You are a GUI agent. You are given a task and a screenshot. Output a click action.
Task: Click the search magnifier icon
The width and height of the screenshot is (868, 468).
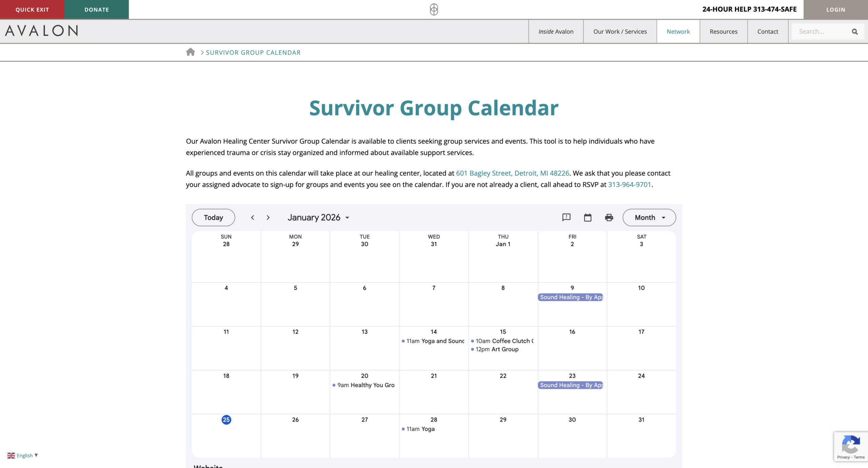[854, 32]
